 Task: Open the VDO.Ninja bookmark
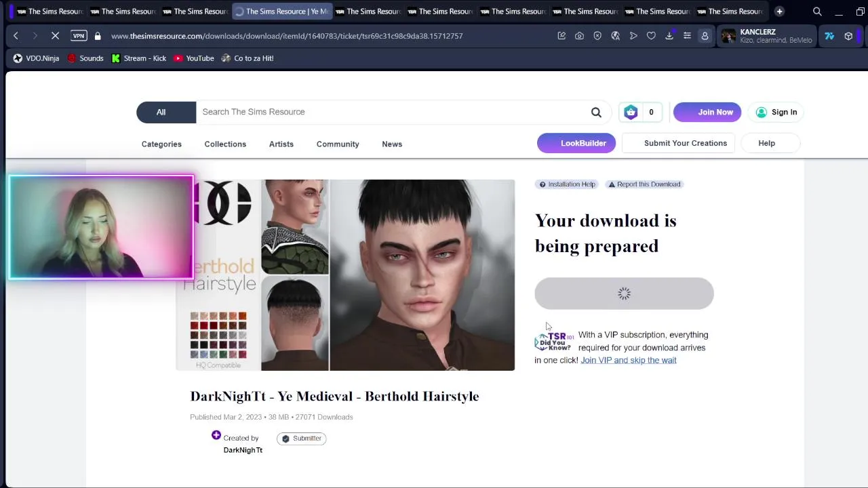click(36, 58)
